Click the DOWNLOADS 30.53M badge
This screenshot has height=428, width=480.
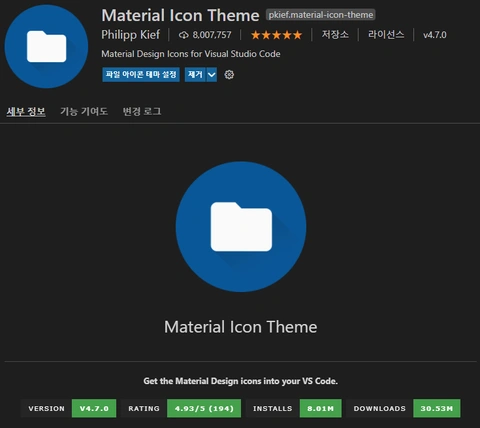[403, 408]
